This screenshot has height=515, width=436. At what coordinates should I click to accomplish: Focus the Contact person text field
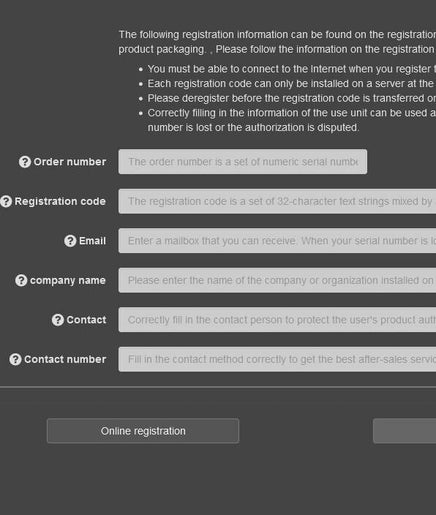277,320
